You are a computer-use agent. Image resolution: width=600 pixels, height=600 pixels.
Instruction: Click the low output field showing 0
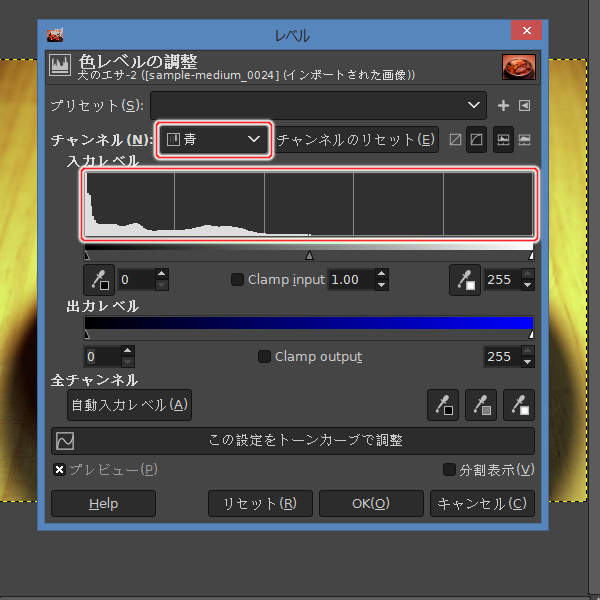(103, 357)
